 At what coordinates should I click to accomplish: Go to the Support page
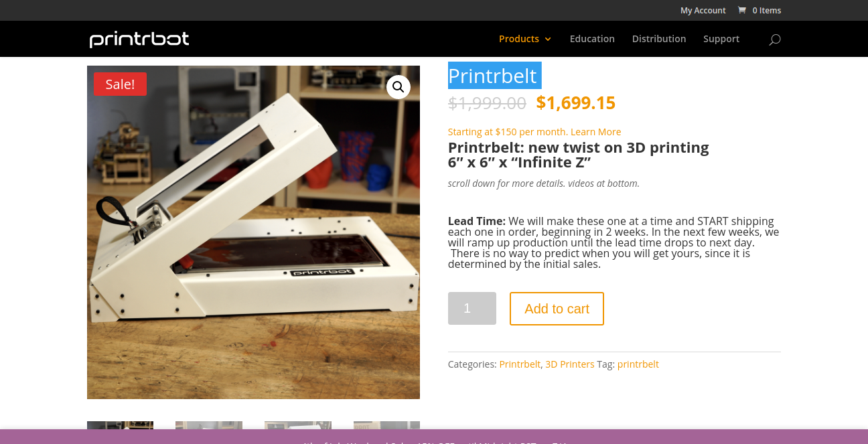[x=721, y=39]
